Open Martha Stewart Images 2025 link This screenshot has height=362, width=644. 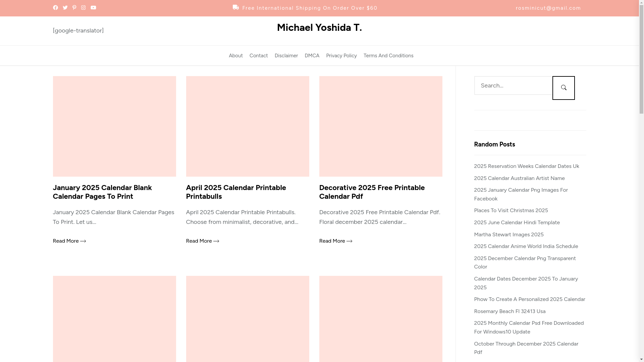[509, 235]
